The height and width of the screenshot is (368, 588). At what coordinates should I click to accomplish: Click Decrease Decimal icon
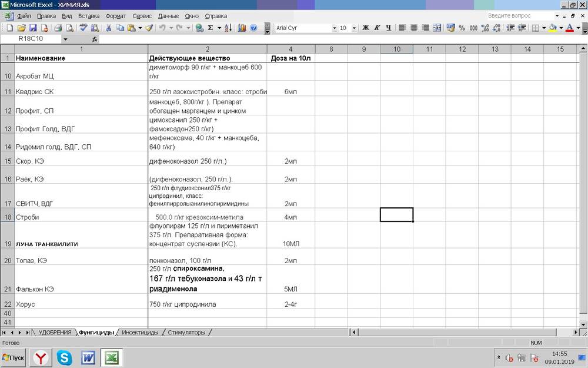click(496, 28)
